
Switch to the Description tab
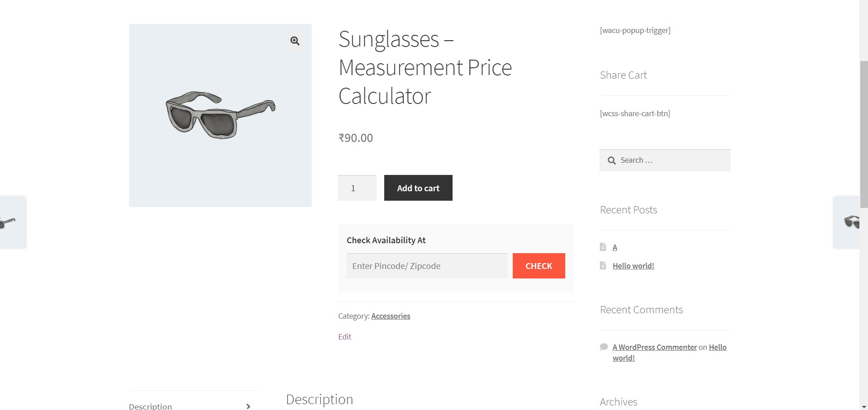click(x=150, y=405)
